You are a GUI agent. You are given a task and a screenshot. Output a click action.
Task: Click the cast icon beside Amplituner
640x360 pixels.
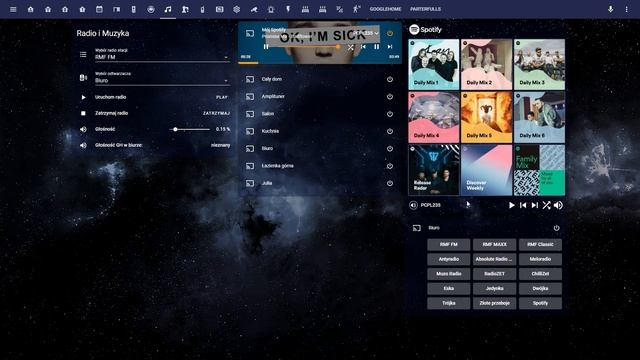coord(250,97)
